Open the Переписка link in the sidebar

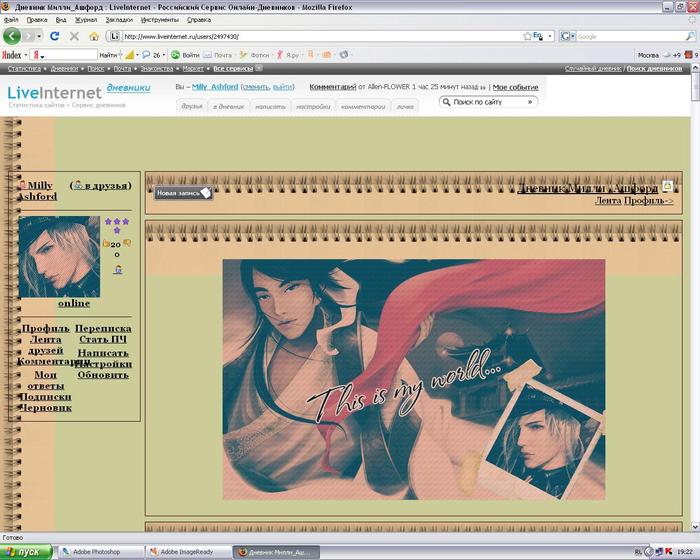[x=103, y=328]
